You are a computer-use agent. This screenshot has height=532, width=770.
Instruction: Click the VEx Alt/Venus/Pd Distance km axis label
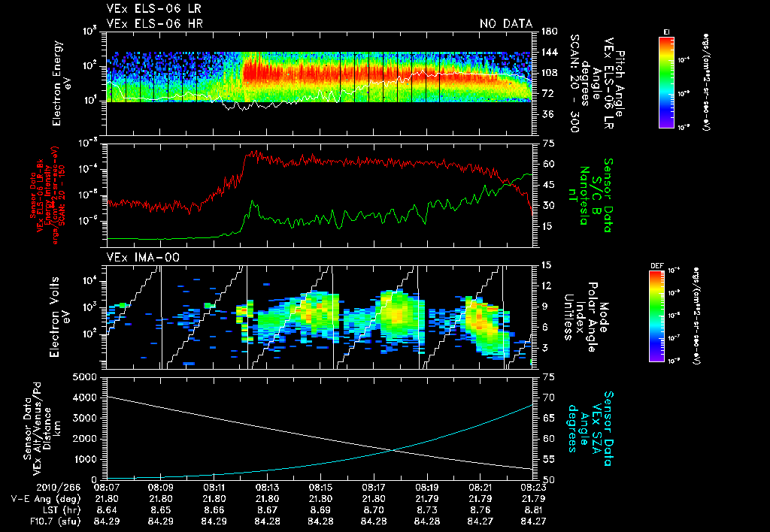[x=42, y=428]
